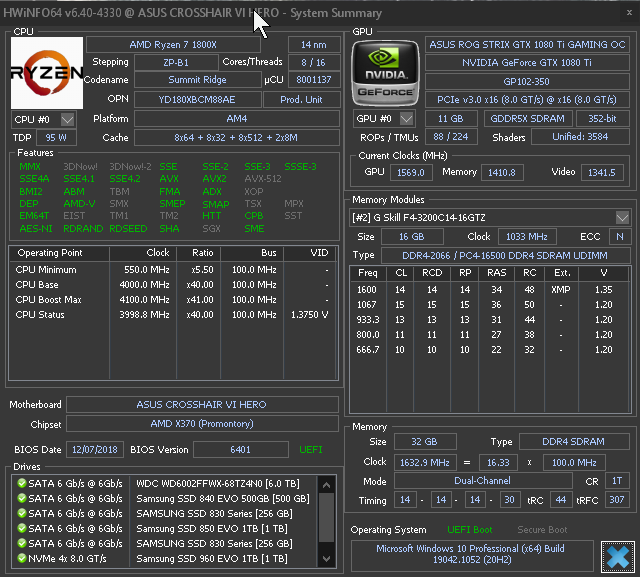
Task: Click the YD180XBCM88AE OPN field
Action: [x=198, y=100]
